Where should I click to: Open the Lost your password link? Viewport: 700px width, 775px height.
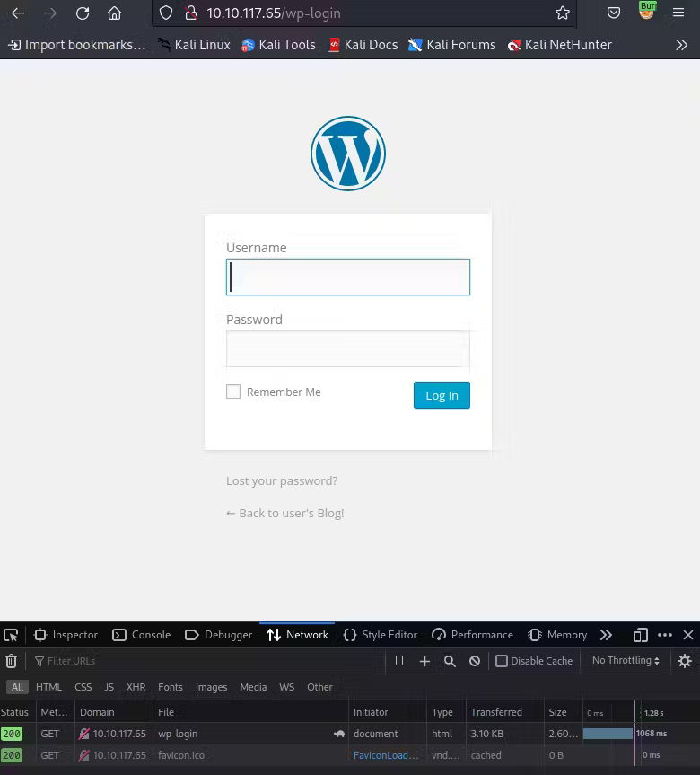[x=282, y=481]
